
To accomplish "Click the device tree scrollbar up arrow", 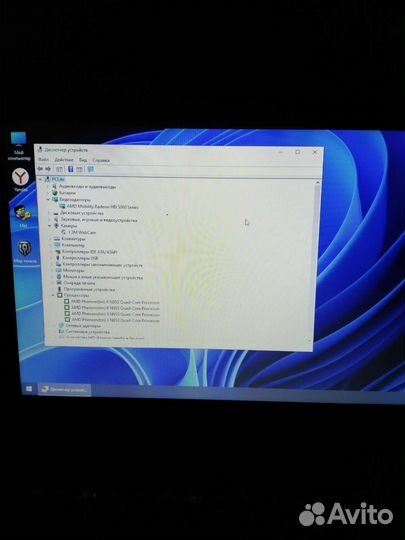I will tap(318, 183).
